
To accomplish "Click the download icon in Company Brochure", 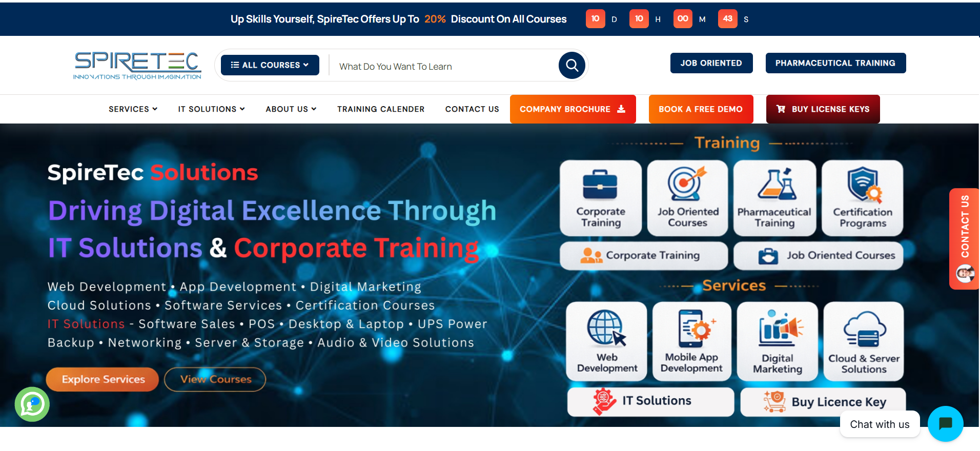I will click(x=621, y=109).
